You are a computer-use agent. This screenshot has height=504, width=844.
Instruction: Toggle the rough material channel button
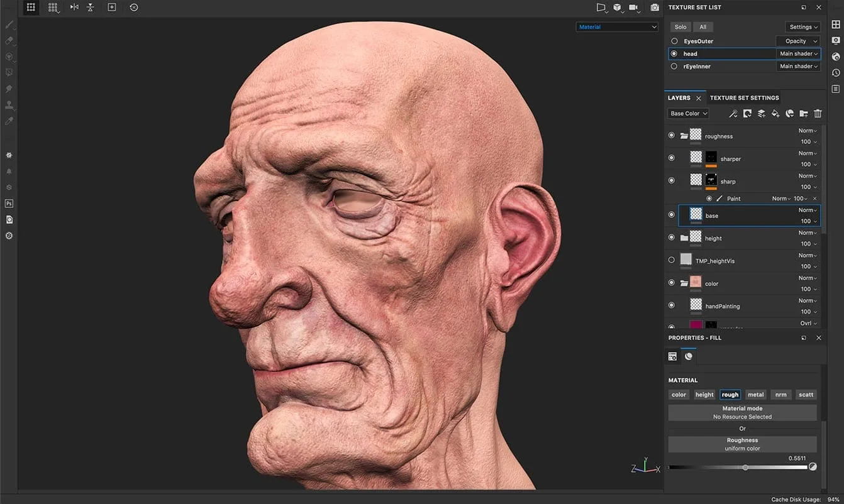click(730, 395)
